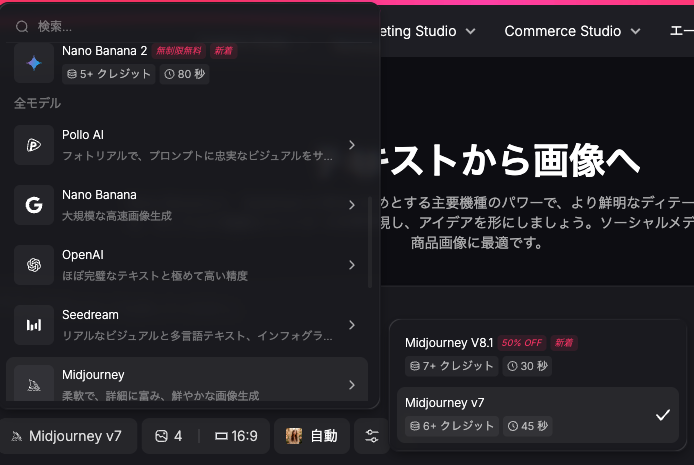Expand the Pollo AI chevron arrow
This screenshot has height=465, width=694.
tap(352, 145)
